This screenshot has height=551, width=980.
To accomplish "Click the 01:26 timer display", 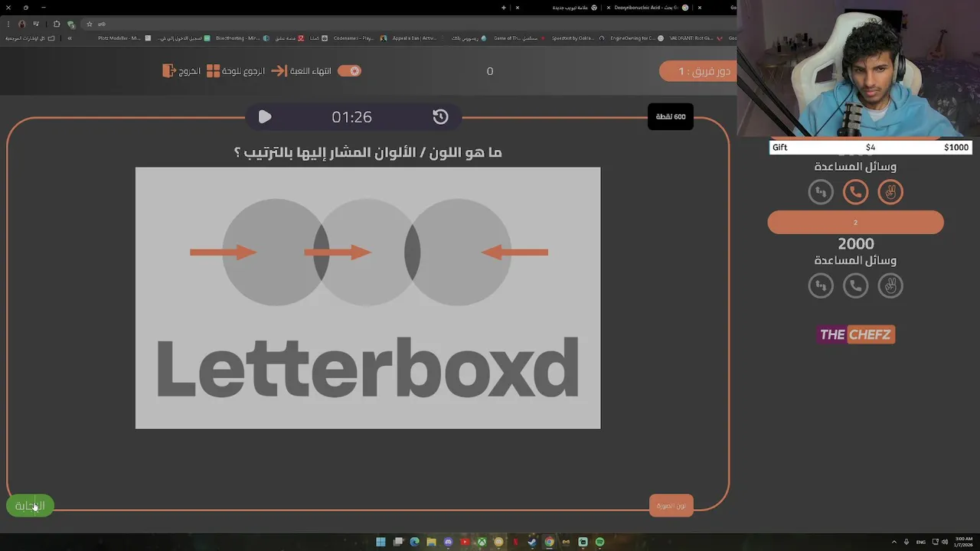I will coord(351,116).
